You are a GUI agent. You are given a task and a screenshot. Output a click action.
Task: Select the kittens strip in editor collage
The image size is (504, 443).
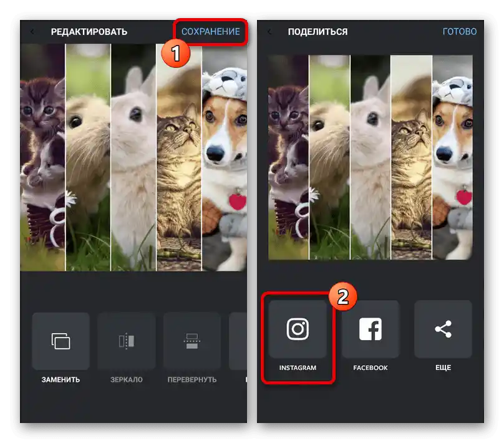[42, 157]
